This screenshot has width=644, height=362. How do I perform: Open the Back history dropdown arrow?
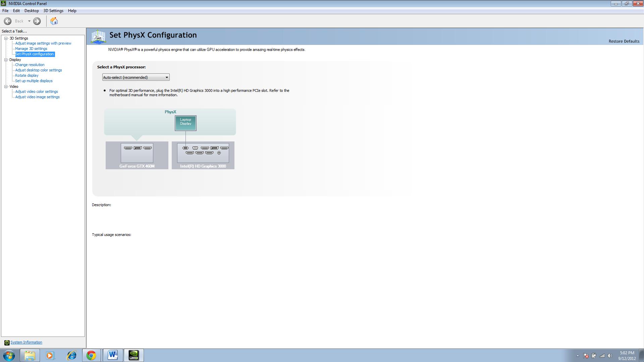point(29,21)
